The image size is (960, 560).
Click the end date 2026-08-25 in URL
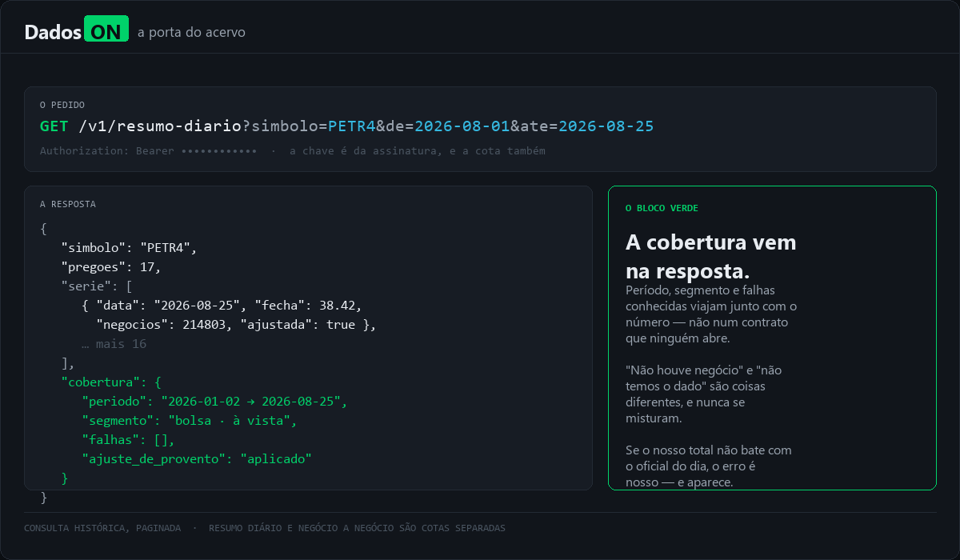pos(606,126)
